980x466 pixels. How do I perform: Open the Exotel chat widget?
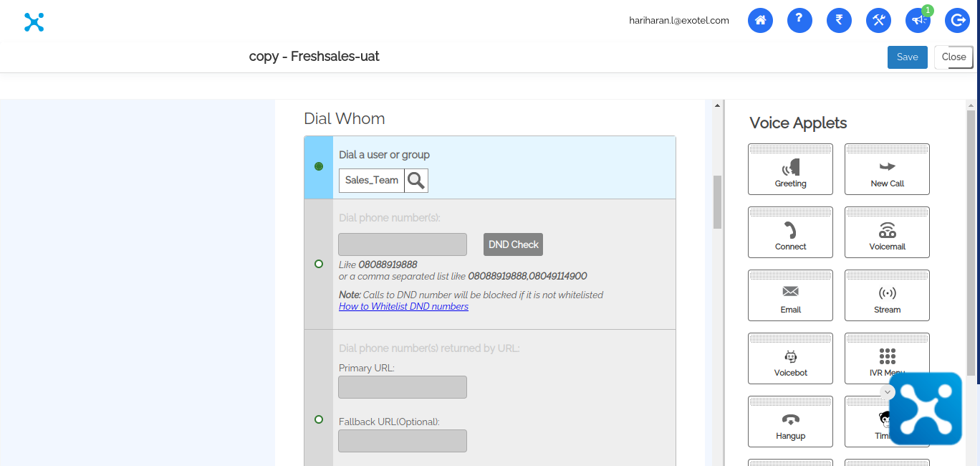(926, 409)
